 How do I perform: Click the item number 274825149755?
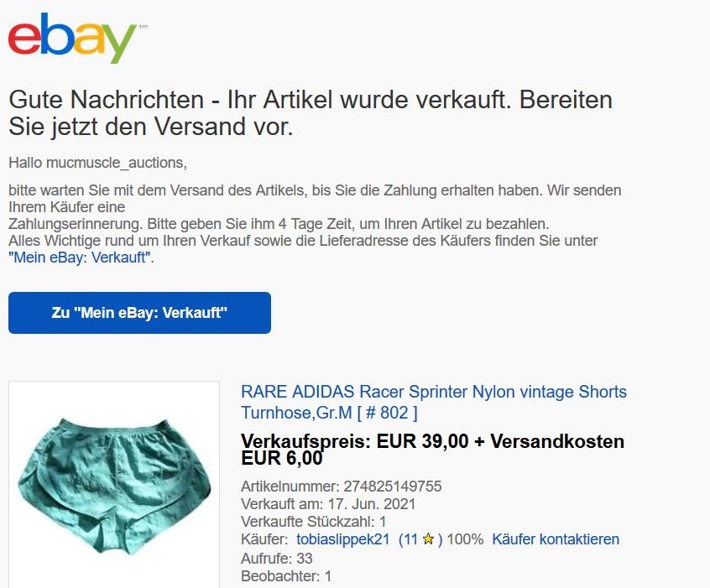click(x=392, y=487)
